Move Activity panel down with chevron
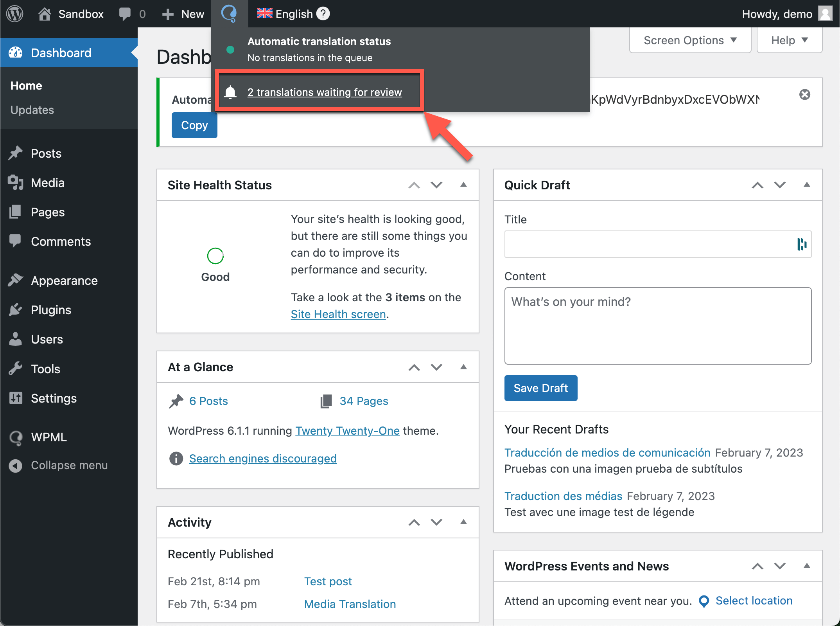 [436, 522]
